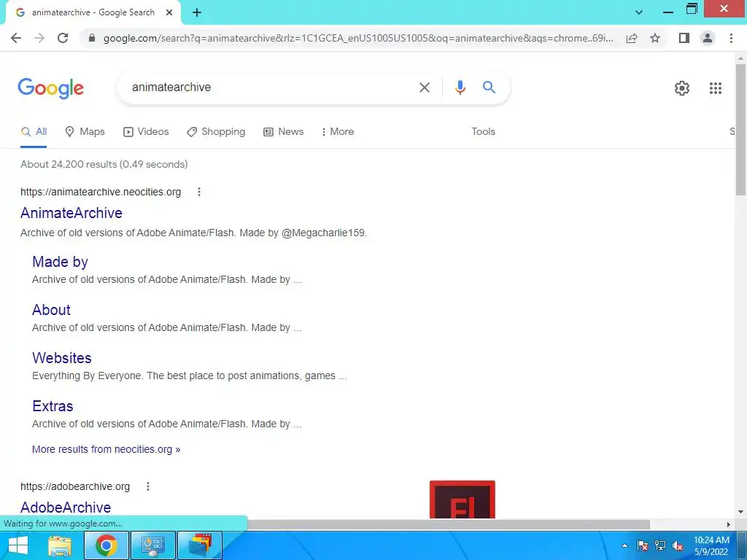Click the muted volume tray icon
This screenshot has height=560, width=747.
coord(677,545)
